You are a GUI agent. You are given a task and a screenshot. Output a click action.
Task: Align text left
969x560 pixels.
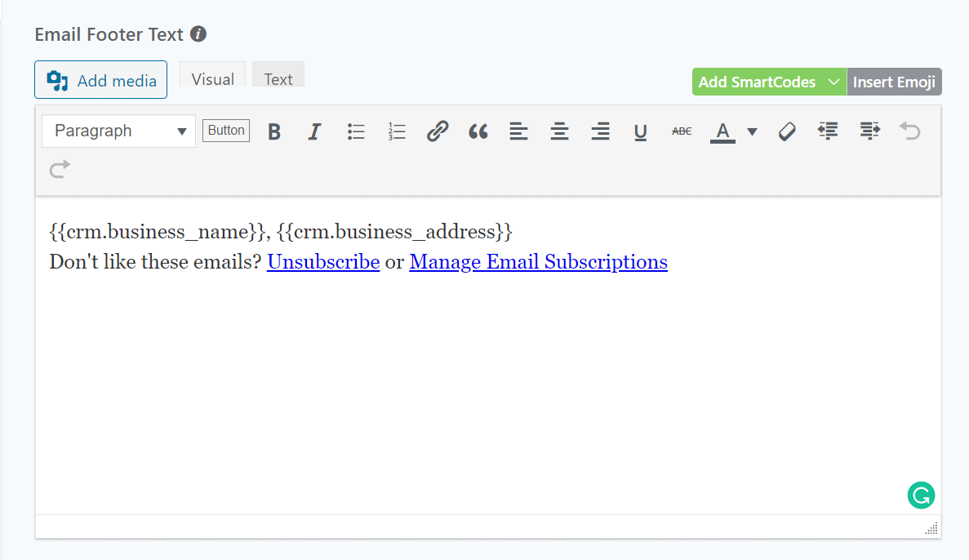[x=518, y=131]
